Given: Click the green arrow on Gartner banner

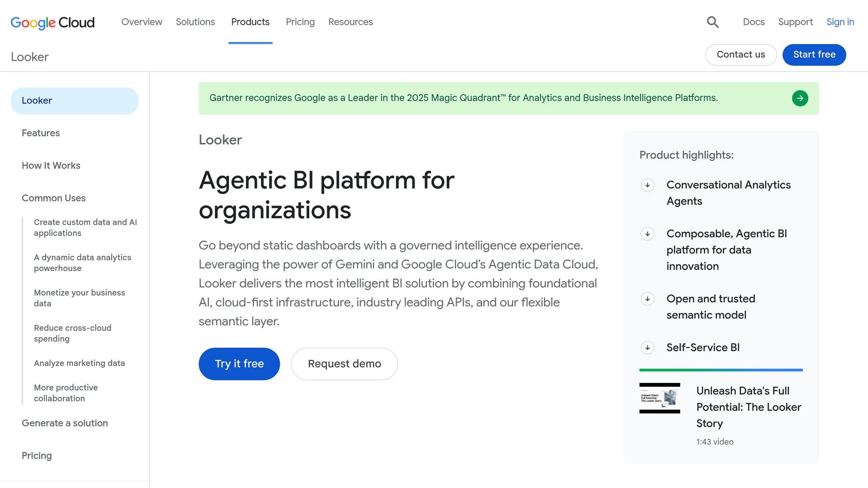Looking at the screenshot, I should click(800, 98).
